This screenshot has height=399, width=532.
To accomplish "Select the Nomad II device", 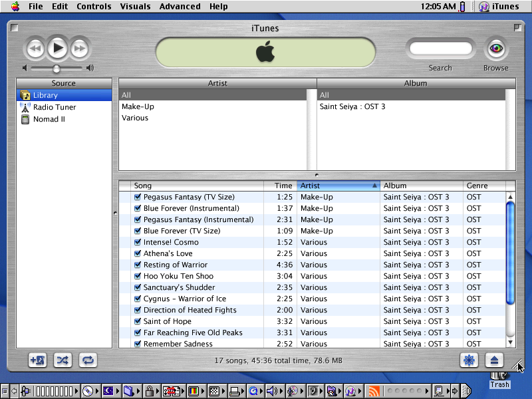I will point(64,119).
